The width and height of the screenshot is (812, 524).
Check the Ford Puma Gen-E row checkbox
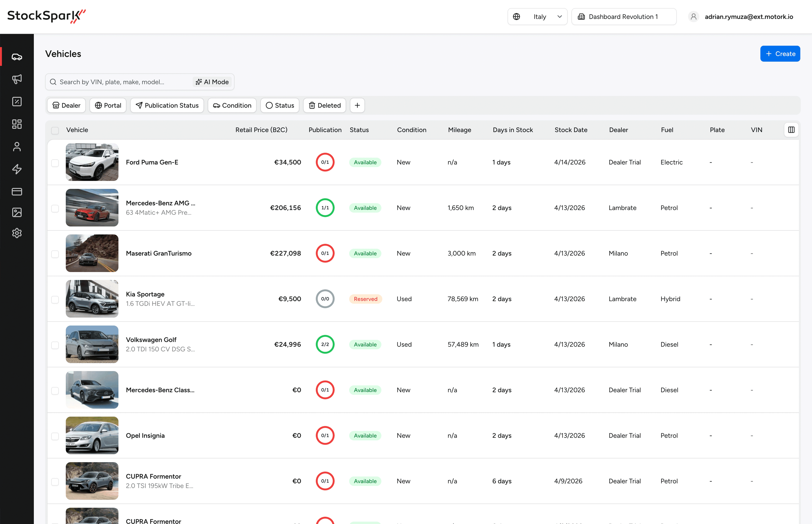click(55, 163)
